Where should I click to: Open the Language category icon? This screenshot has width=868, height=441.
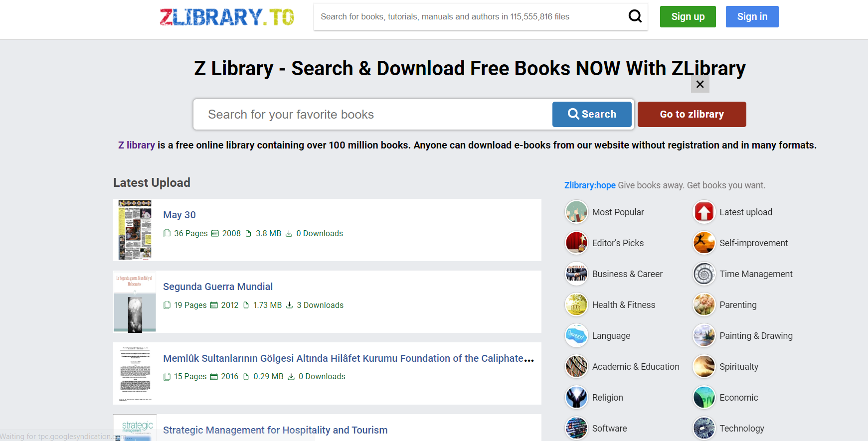point(576,336)
